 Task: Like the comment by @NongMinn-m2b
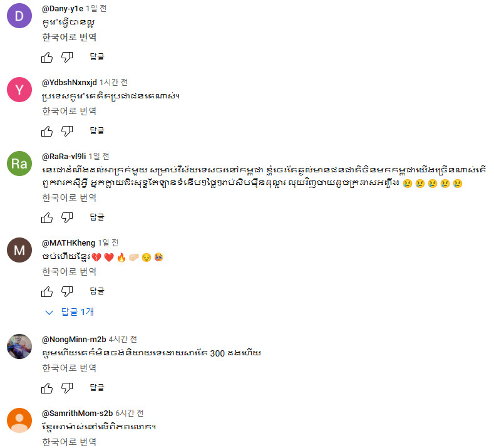pos(47,388)
